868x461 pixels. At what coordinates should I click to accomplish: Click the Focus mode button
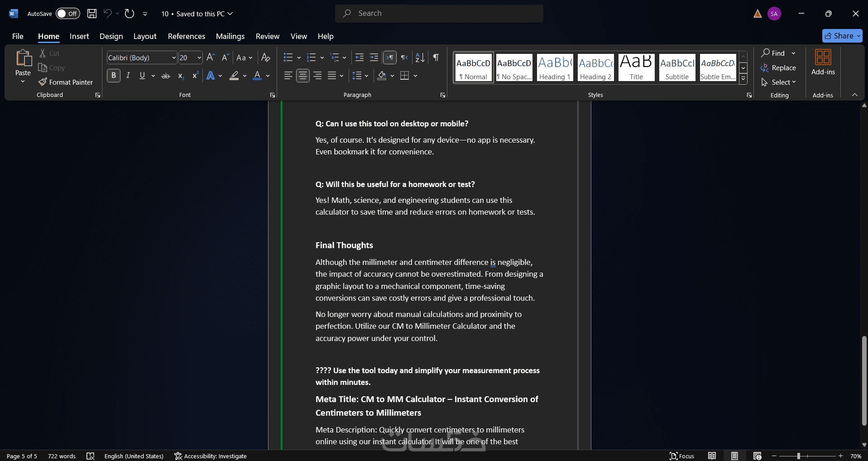[x=682, y=456]
